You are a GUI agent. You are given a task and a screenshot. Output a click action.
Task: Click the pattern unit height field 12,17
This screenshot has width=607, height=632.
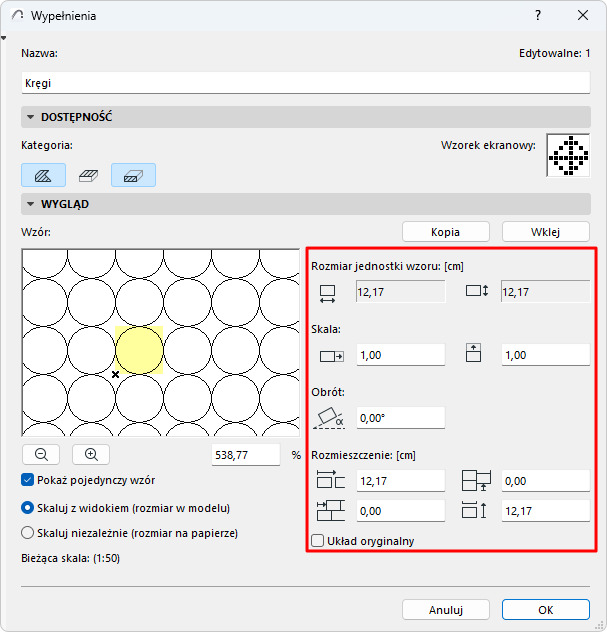pyautogui.click(x=546, y=292)
